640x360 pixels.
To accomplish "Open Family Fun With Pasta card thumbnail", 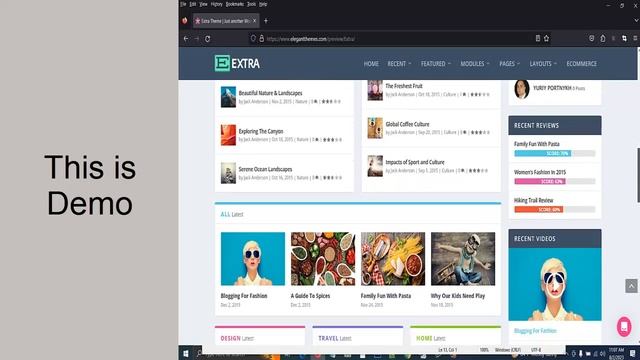I will (393, 259).
